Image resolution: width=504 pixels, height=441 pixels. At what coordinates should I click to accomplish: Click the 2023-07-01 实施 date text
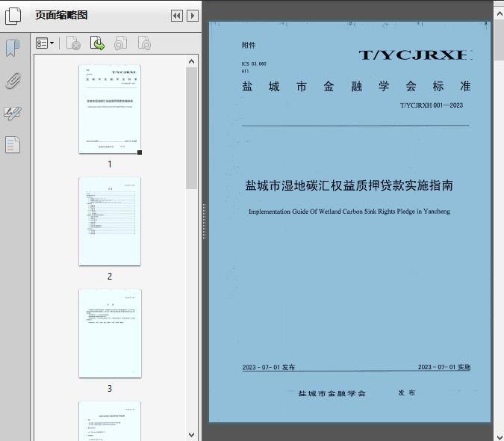444,367
